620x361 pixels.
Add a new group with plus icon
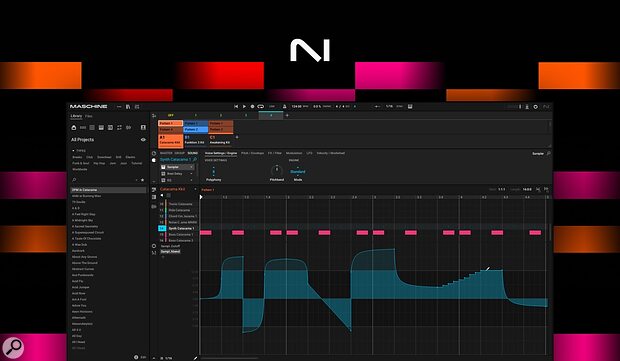237,137
